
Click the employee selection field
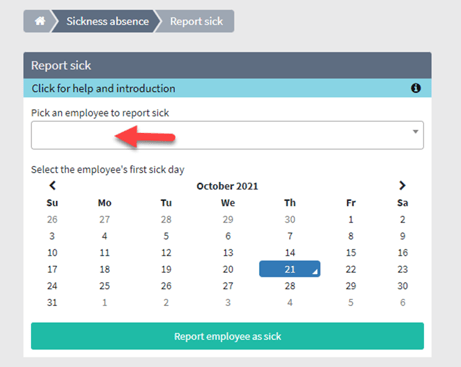pyautogui.click(x=227, y=135)
